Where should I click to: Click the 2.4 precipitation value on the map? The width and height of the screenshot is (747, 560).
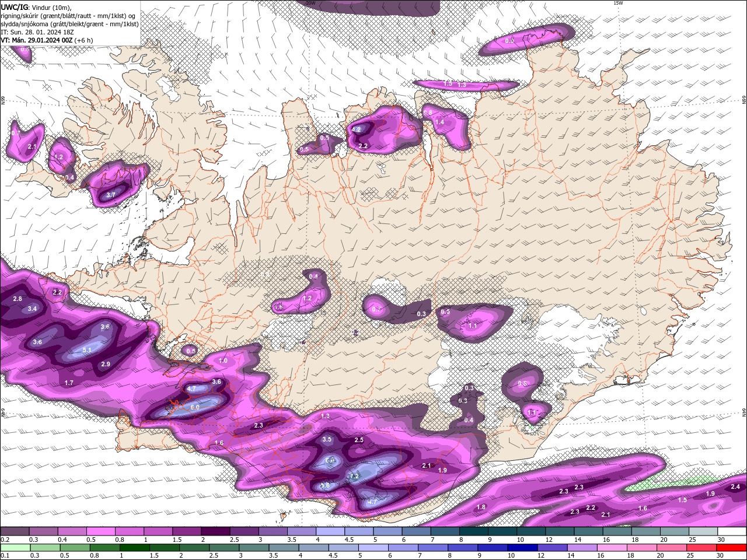(735, 487)
